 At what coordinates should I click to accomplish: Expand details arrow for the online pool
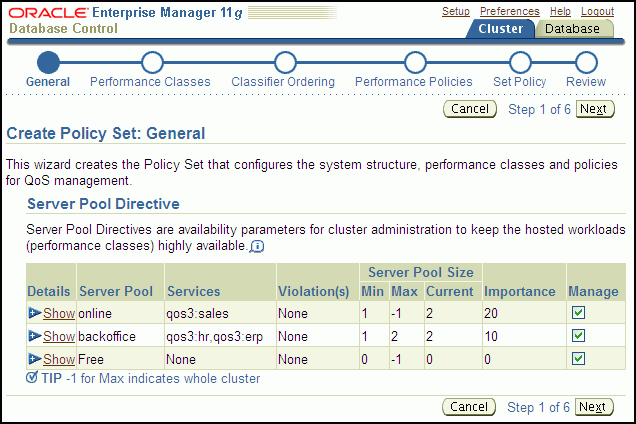coord(35,313)
